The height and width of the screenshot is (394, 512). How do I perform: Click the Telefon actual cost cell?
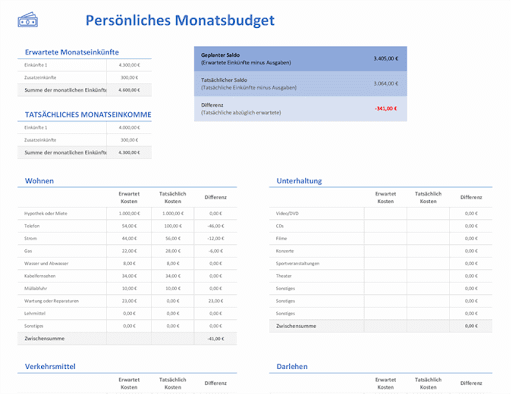click(173, 226)
